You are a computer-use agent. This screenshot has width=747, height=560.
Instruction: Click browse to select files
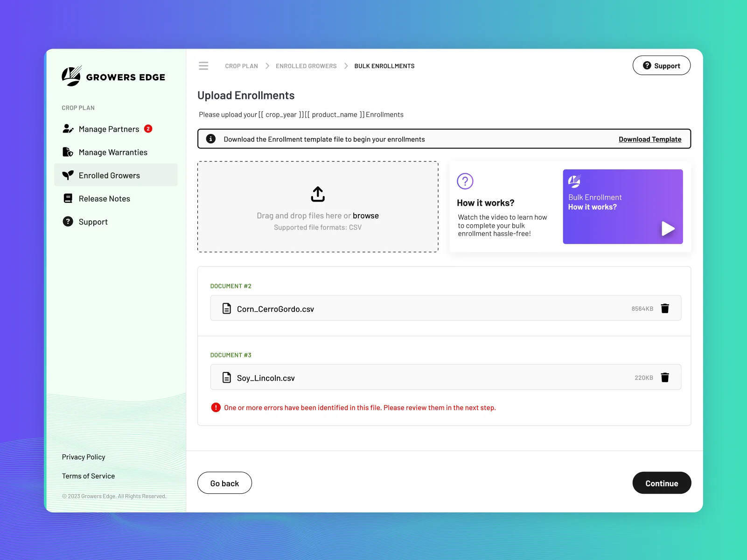(x=365, y=216)
